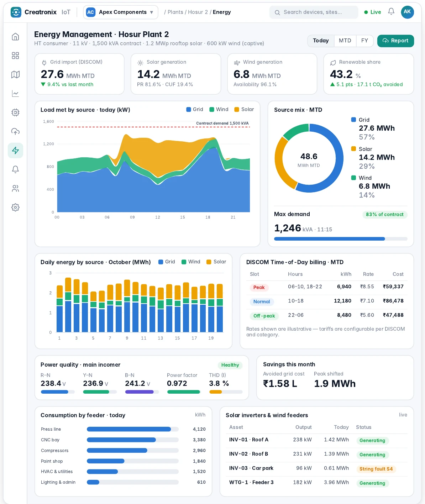This screenshot has width=425, height=504.
Task: Click the sun icon on Solar generation card
Action: tap(140, 63)
